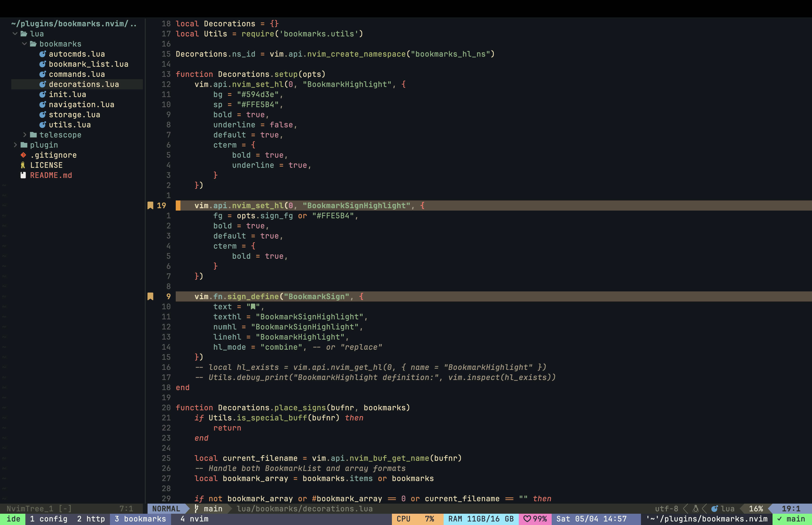Click the NORMAL mode indicator
The width and height of the screenshot is (812, 525).
pyautogui.click(x=166, y=509)
